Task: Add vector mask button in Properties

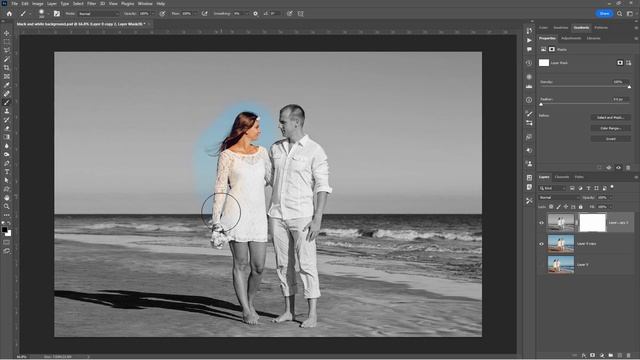Action: (629, 63)
